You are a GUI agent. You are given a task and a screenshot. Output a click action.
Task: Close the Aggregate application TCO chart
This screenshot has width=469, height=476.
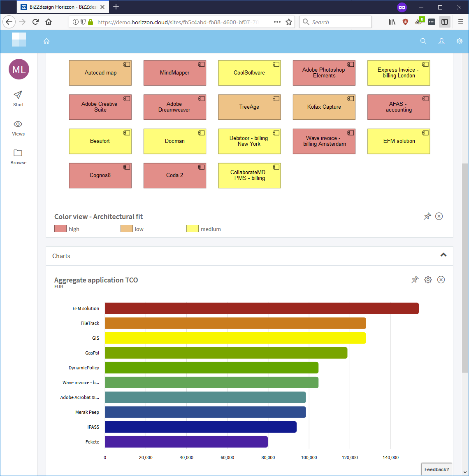441,280
